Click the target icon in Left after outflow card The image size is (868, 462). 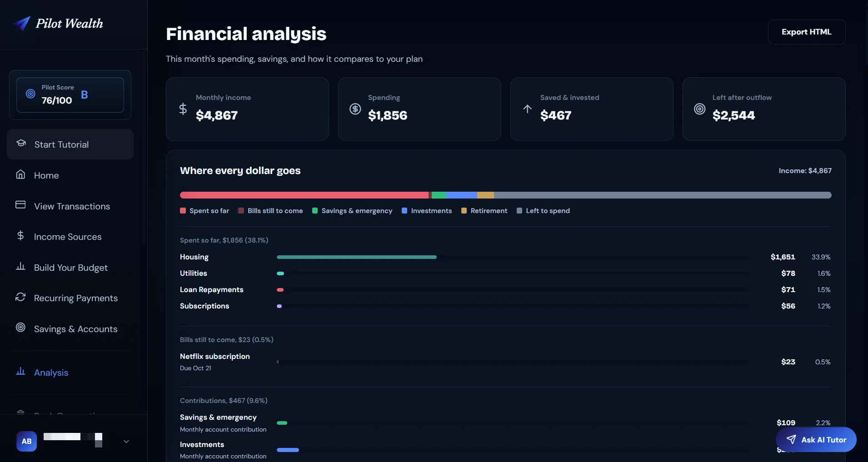pyautogui.click(x=700, y=109)
